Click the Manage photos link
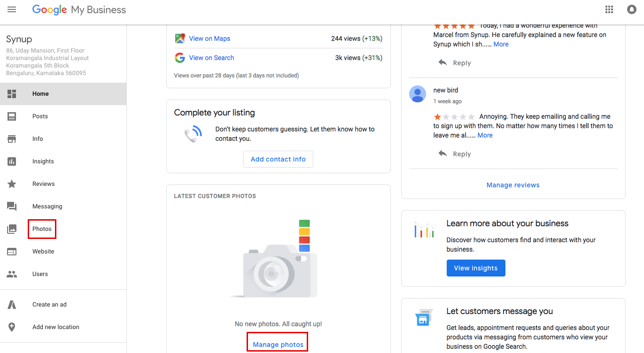Viewport: 644px width, 353px height. (x=278, y=345)
